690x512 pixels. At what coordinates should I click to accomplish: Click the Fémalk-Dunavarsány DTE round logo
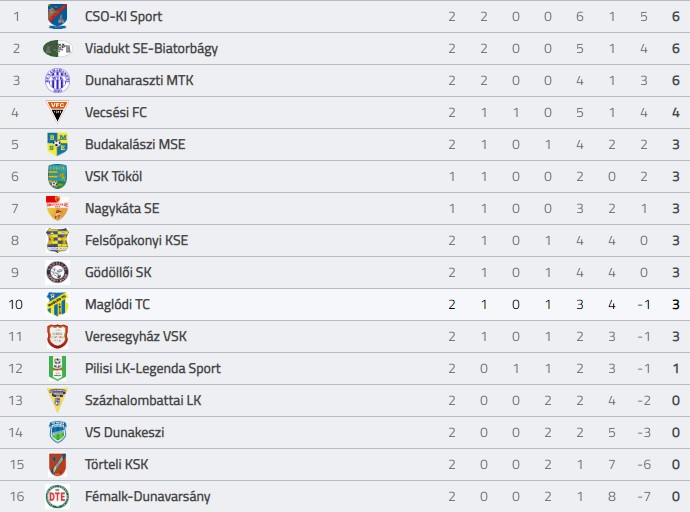click(57, 497)
